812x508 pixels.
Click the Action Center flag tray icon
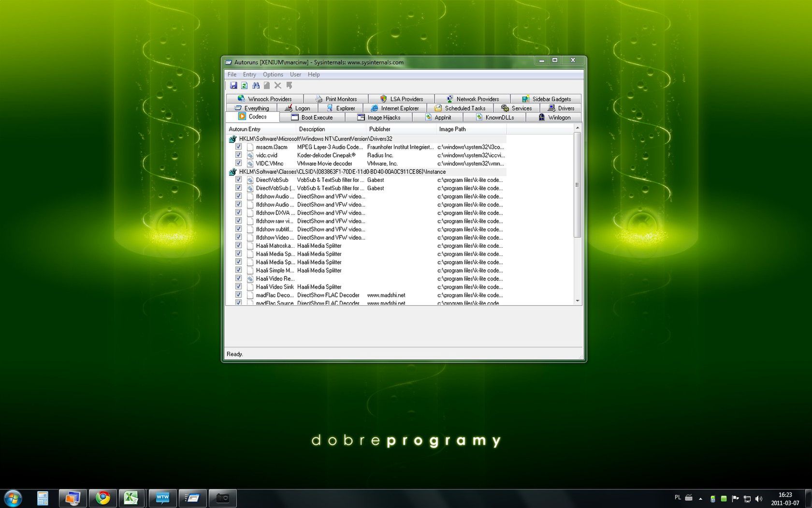click(x=735, y=499)
